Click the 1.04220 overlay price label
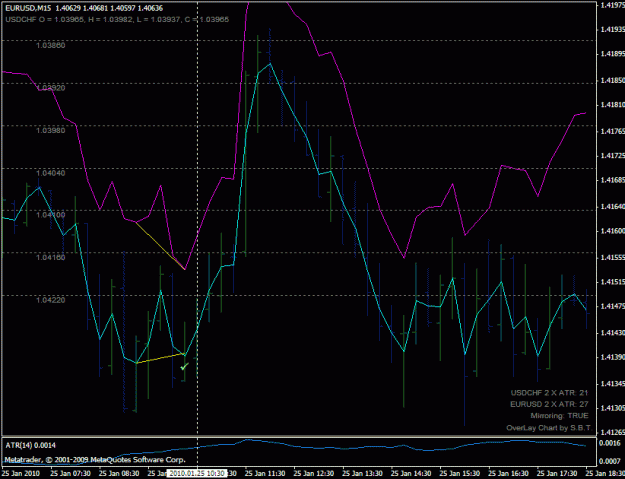This screenshot has height=479, width=625. tap(51, 300)
